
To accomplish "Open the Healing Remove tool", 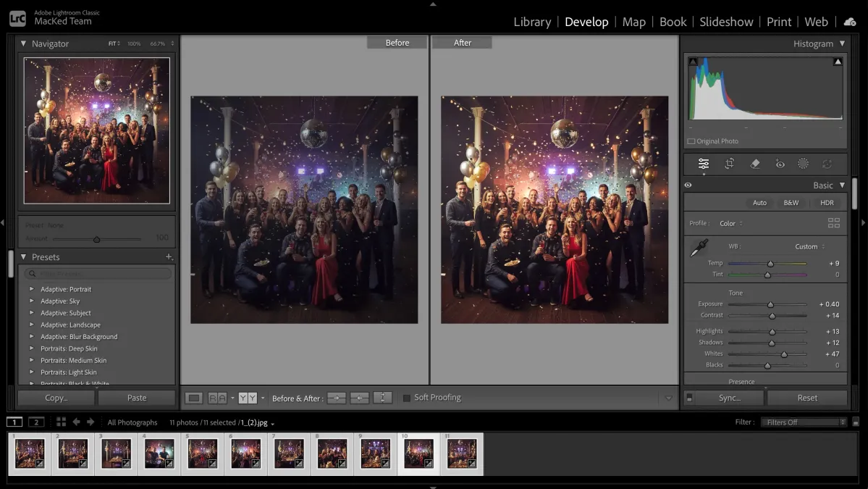I will click(754, 164).
